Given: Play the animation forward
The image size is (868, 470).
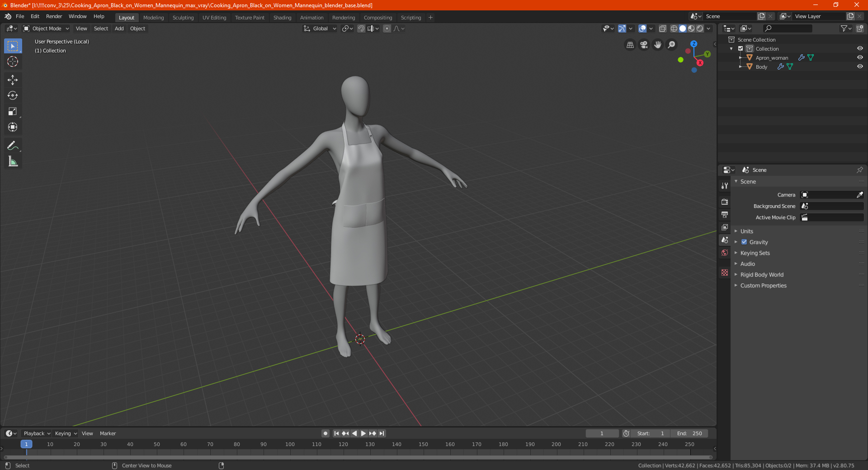Looking at the screenshot, I should (x=363, y=433).
